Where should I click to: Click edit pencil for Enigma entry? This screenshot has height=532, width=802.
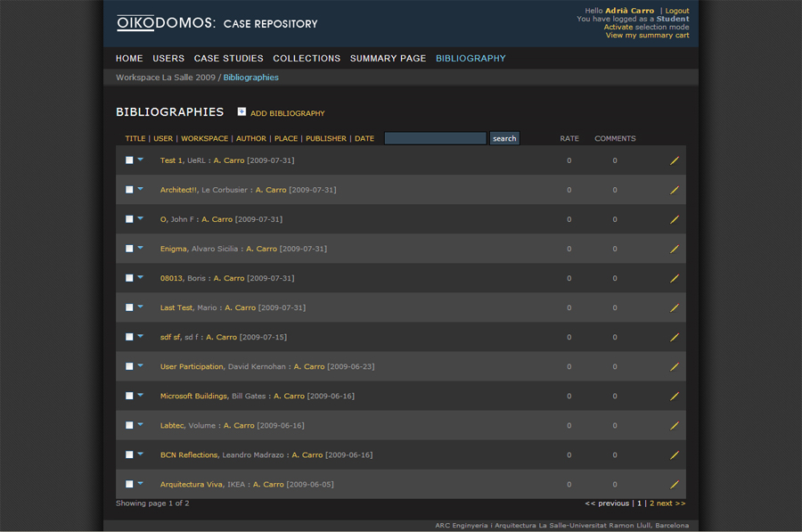coord(674,249)
